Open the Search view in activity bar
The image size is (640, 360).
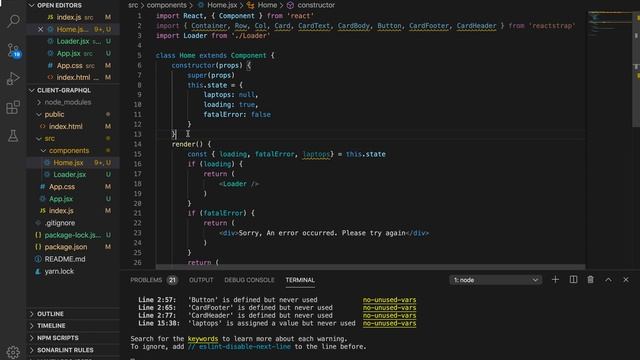pyautogui.click(x=13, y=20)
